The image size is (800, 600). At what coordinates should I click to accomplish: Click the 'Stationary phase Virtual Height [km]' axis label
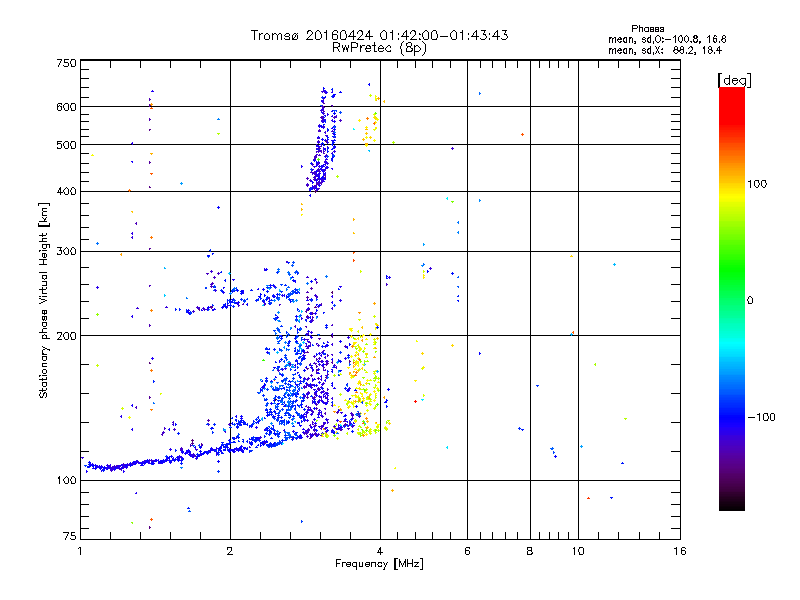coord(44,301)
